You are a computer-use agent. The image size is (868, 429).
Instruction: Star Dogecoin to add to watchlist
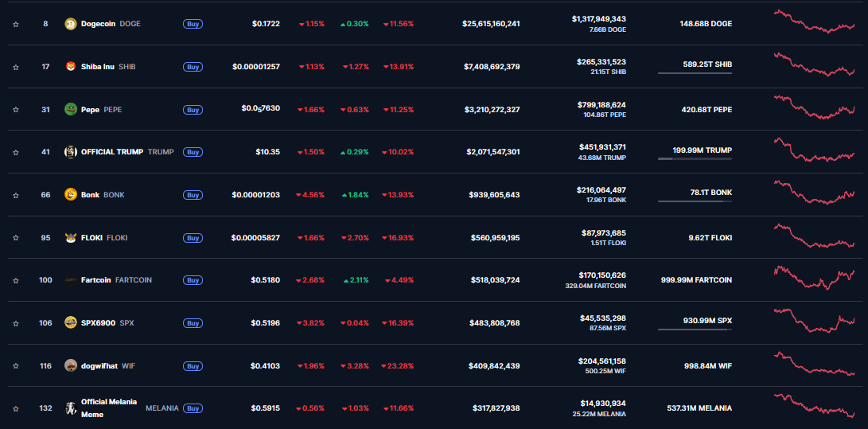[15, 24]
